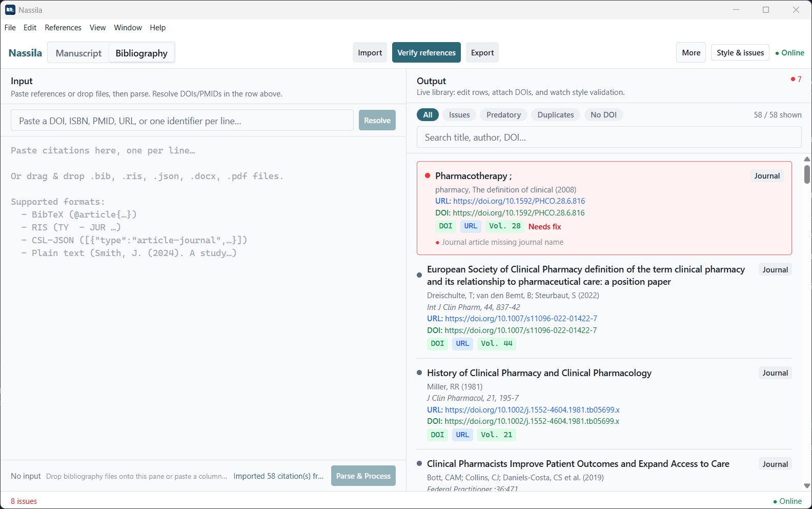
Task: Switch to the Manuscript tab
Action: tap(78, 53)
